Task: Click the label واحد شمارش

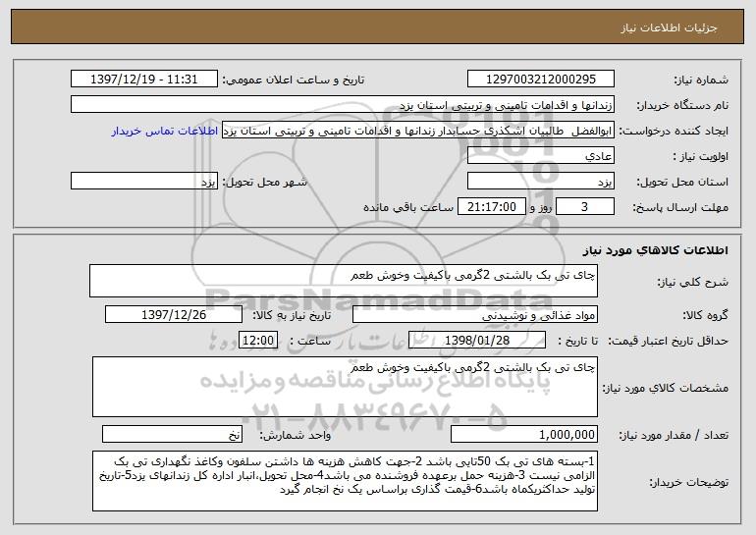Action: point(296,435)
